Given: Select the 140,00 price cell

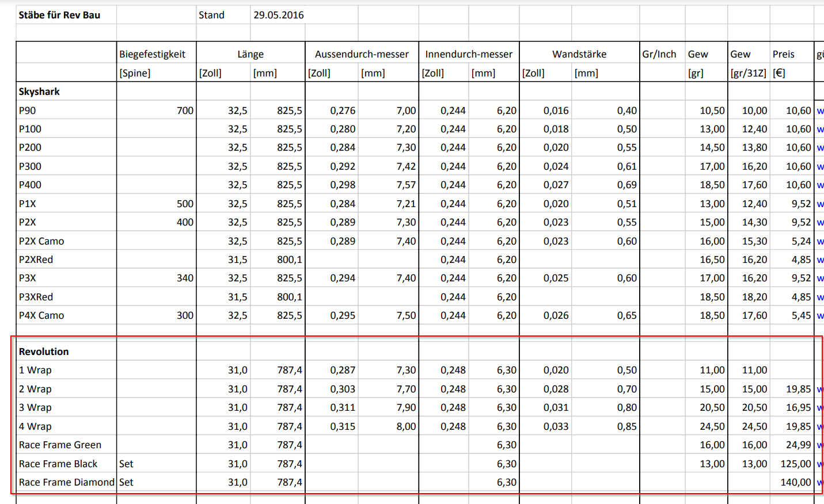Looking at the screenshot, I should pyautogui.click(x=795, y=482).
